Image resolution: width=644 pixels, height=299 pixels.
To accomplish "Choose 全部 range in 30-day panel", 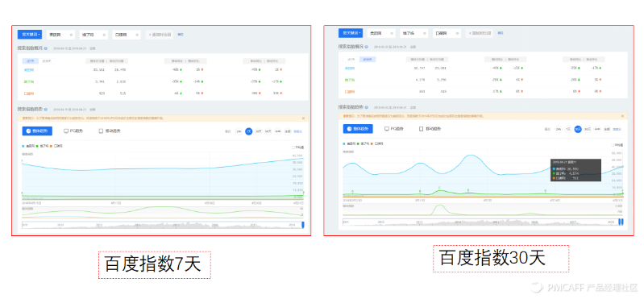I will click(x=608, y=129).
